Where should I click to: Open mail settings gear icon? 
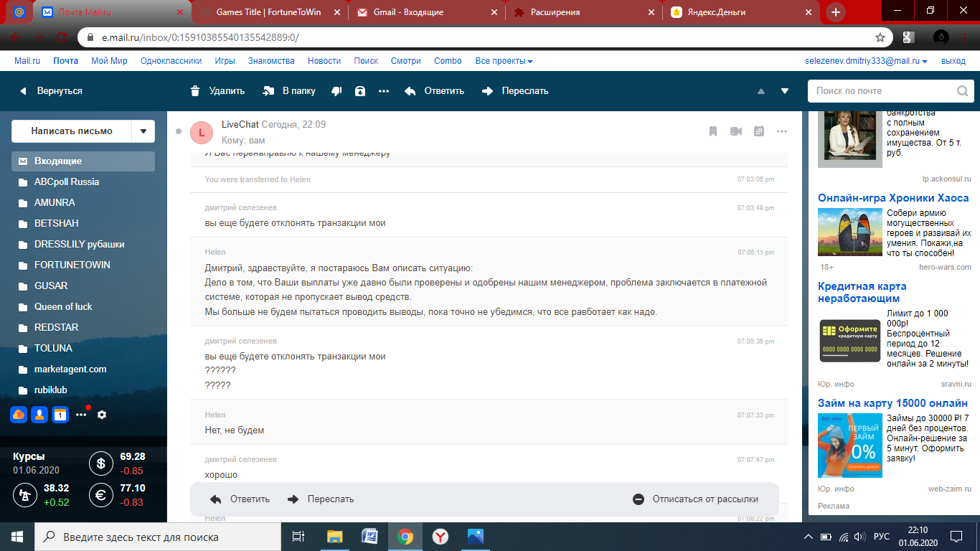pos(102,415)
